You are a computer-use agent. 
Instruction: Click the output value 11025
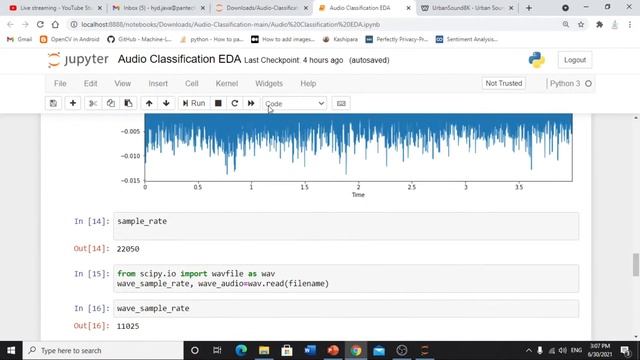coord(128,326)
